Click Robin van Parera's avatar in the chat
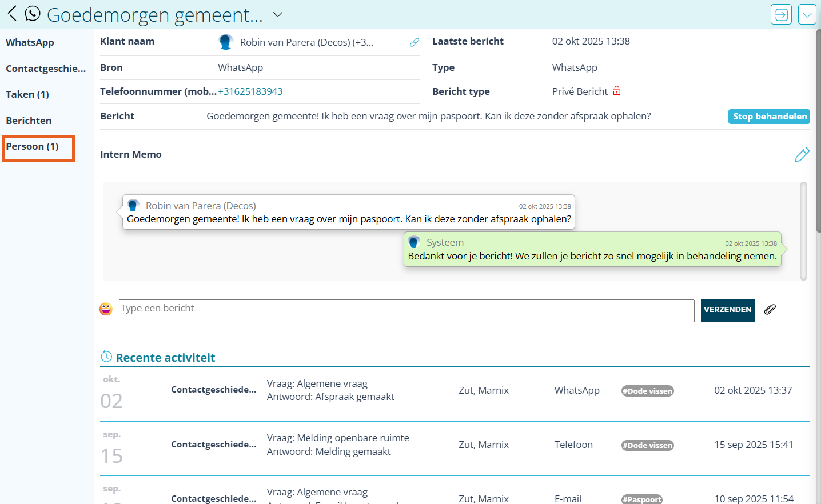The width and height of the screenshot is (821, 504). click(133, 205)
